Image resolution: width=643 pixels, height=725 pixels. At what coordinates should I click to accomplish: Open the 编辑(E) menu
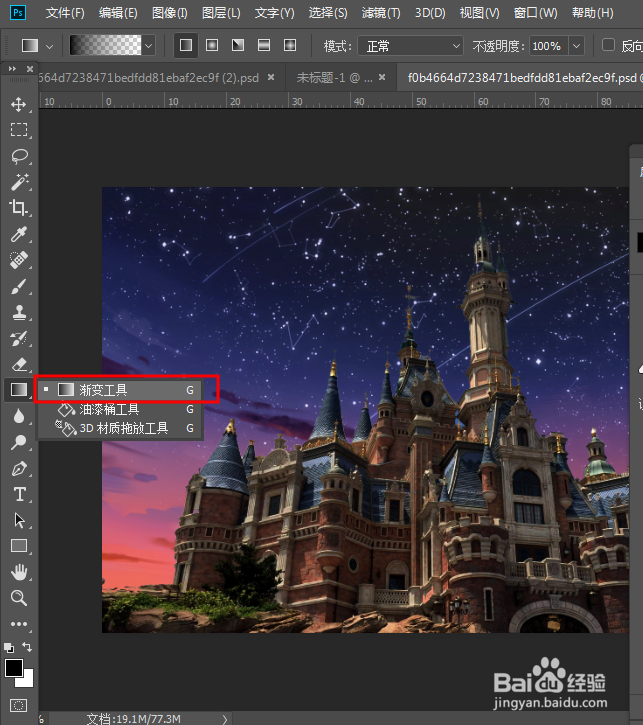[x=118, y=13]
